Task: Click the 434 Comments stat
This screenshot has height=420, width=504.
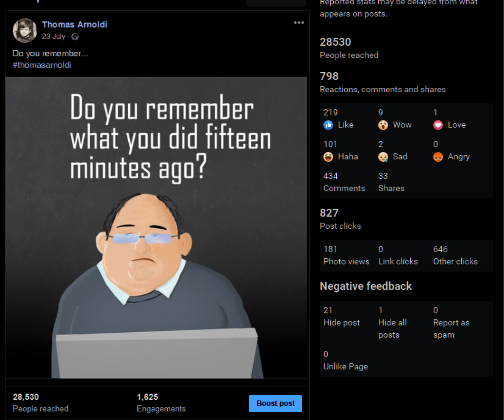Action: coord(344,182)
